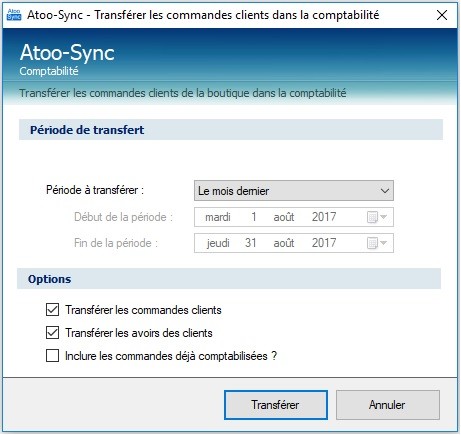
Task: Open calendar icon for Début de la période
Action: tap(372, 217)
